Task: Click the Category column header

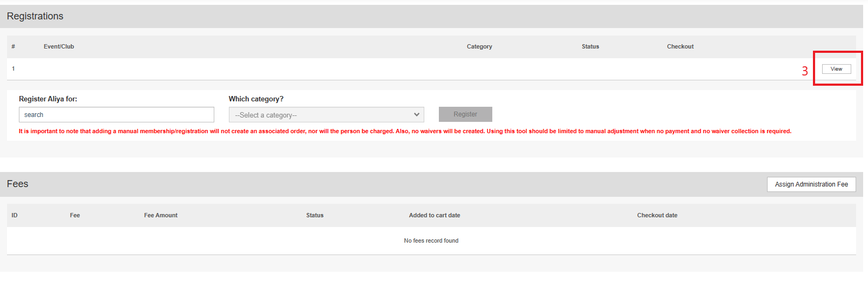Action: pos(479,47)
